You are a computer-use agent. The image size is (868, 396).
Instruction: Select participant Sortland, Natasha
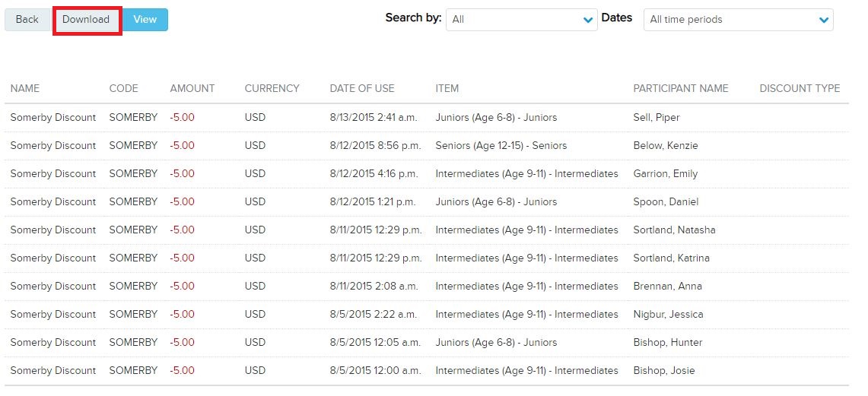674,230
